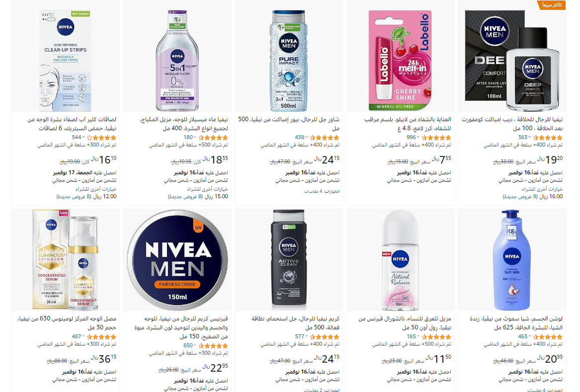580x392 pixels.
Task: Open the Nivea Natural Radiance roll-on image
Action: [x=400, y=260]
